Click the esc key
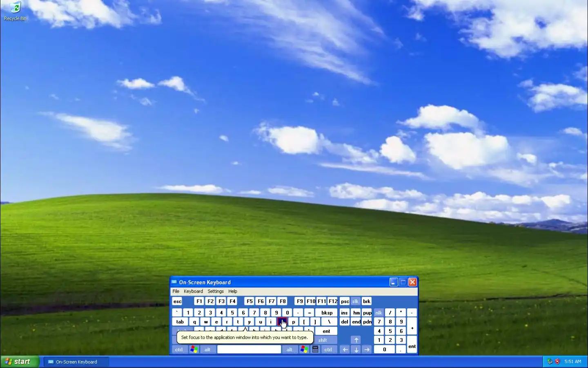 [177, 301]
